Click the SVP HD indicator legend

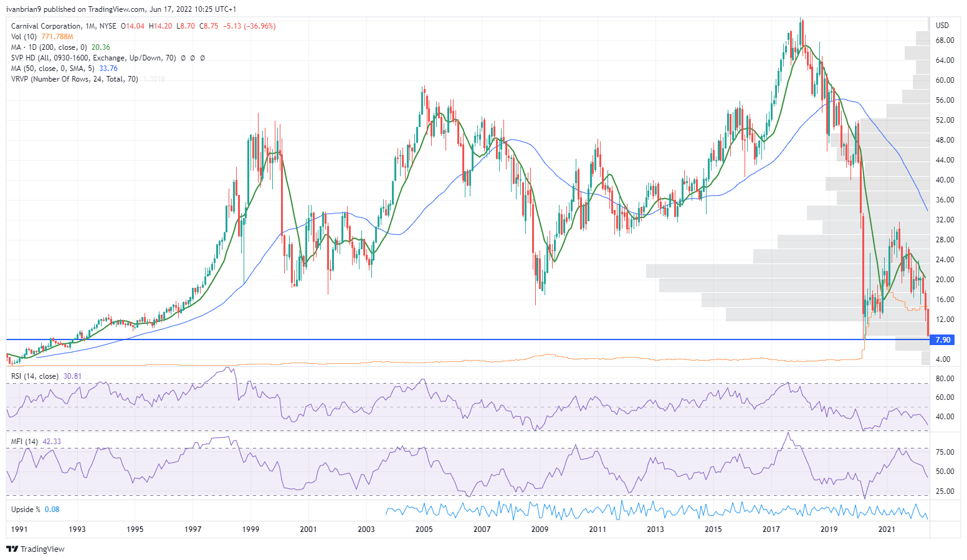pos(93,58)
